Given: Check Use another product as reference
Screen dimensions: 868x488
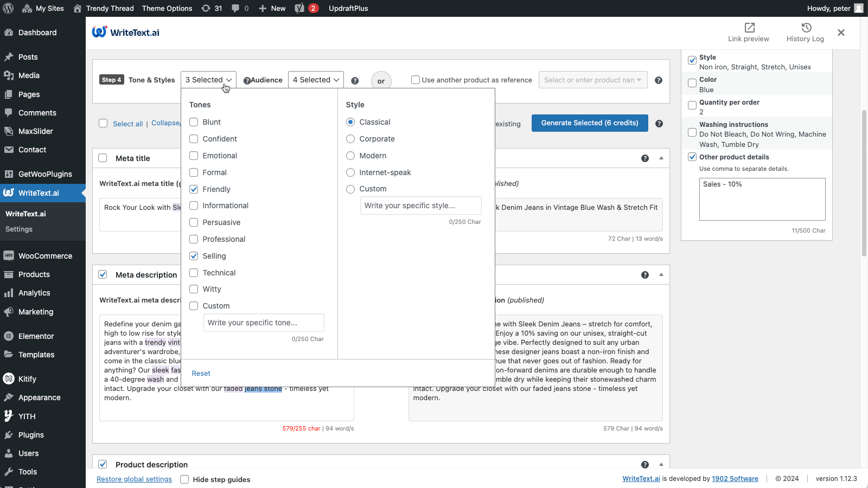Looking at the screenshot, I should [x=416, y=80].
